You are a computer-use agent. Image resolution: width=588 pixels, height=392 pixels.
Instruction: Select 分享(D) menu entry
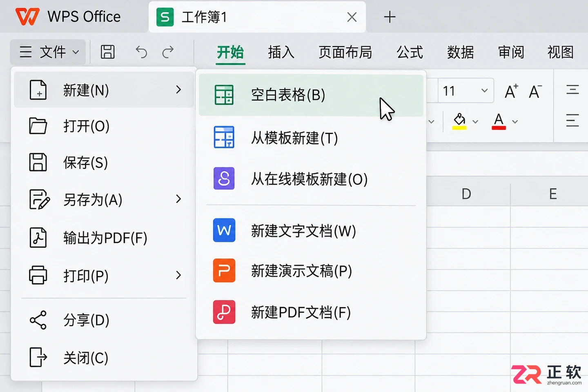tap(104, 320)
